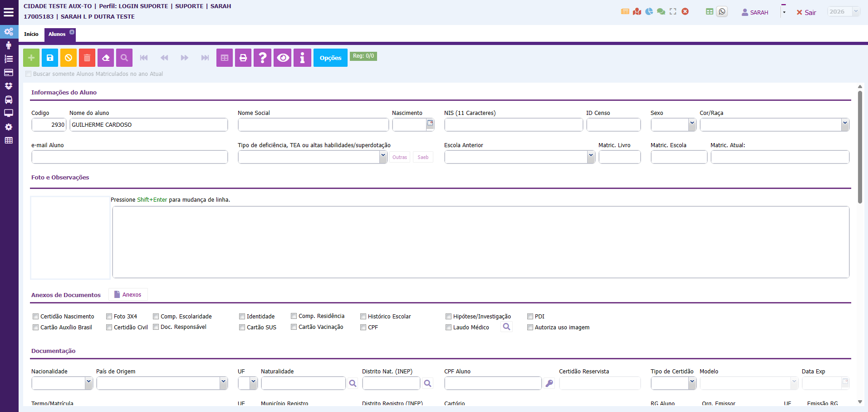
Task: Select the Alunos tab
Action: point(57,34)
